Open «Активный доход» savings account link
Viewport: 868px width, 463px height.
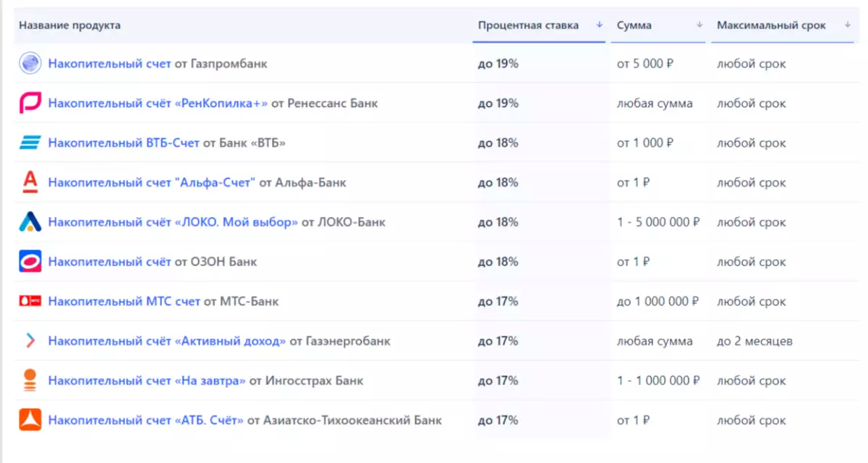(x=167, y=341)
